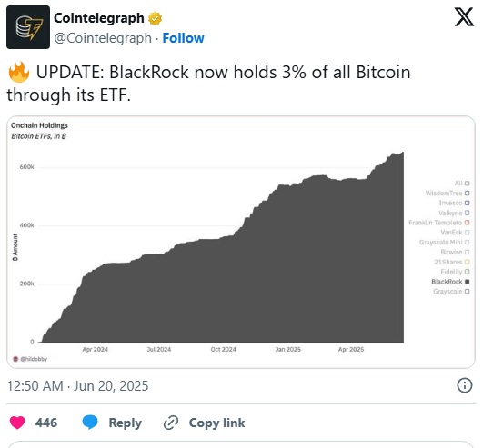Screen dimensions: 483x448
Task: Open the @Cointelegraph handle link
Action: point(103,38)
